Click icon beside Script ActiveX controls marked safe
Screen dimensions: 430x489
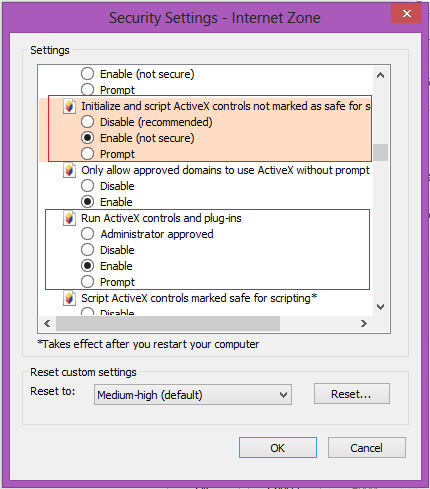point(69,298)
